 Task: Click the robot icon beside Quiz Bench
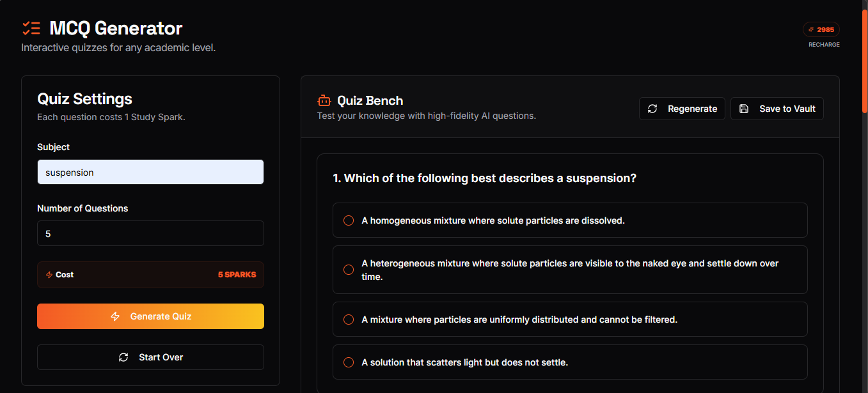[x=324, y=100]
